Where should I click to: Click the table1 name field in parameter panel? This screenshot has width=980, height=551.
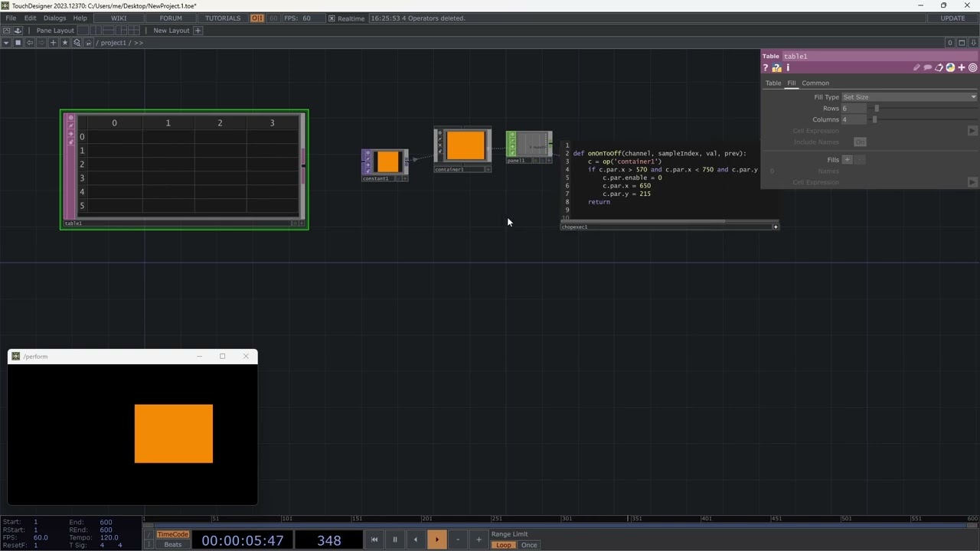pyautogui.click(x=879, y=56)
